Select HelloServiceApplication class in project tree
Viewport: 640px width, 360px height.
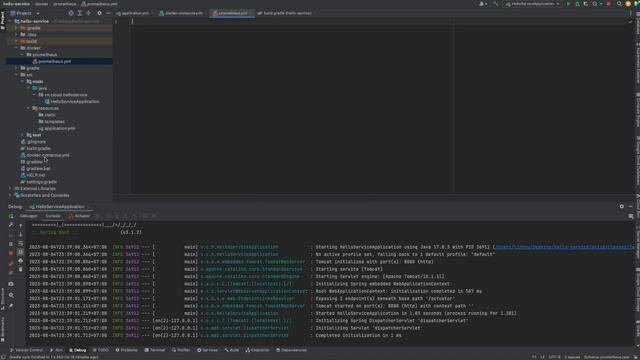coord(75,102)
